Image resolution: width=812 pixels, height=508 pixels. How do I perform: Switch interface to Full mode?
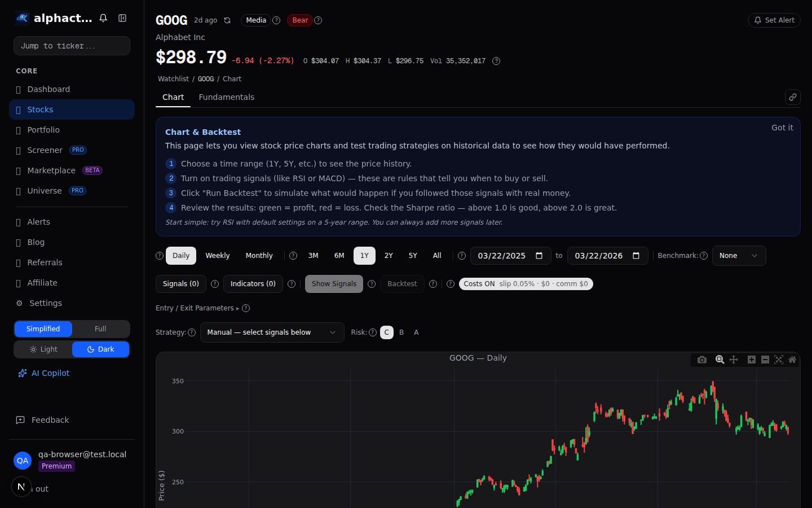click(100, 329)
